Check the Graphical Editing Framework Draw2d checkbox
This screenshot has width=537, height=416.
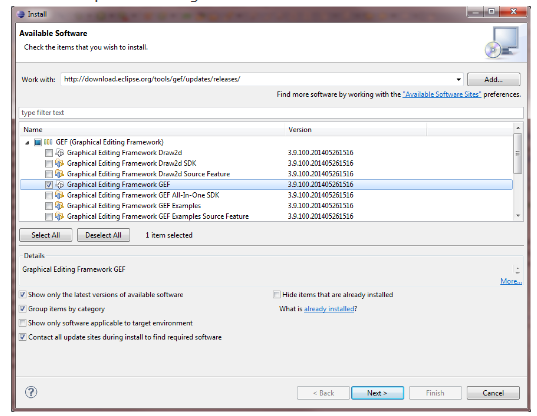[49, 153]
